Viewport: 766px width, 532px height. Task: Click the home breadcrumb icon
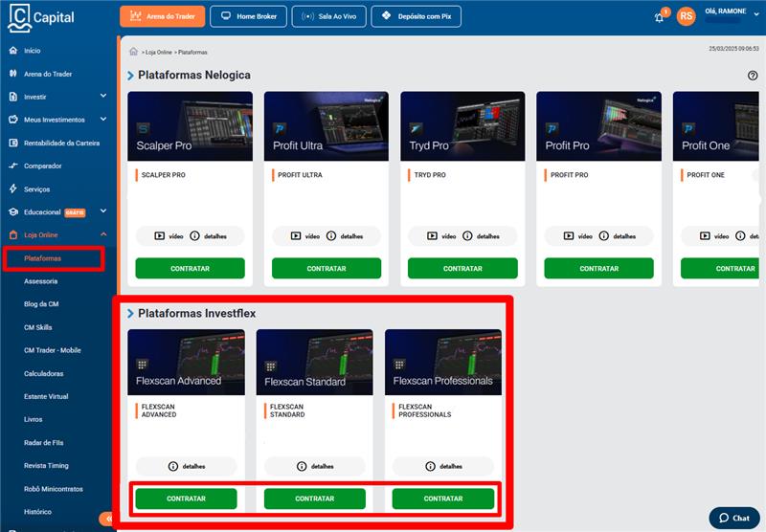133,52
